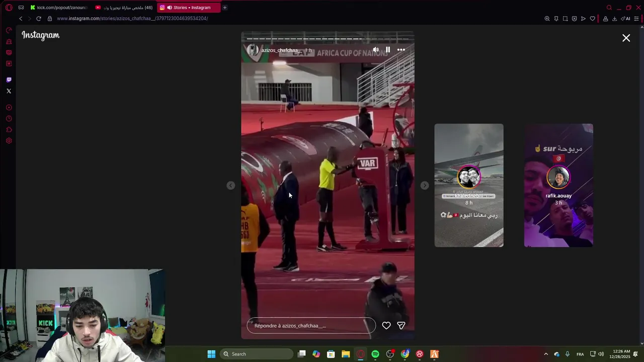Screen dimensions: 644x362
Task: Go to the next story arrow
Action: (x=425, y=186)
